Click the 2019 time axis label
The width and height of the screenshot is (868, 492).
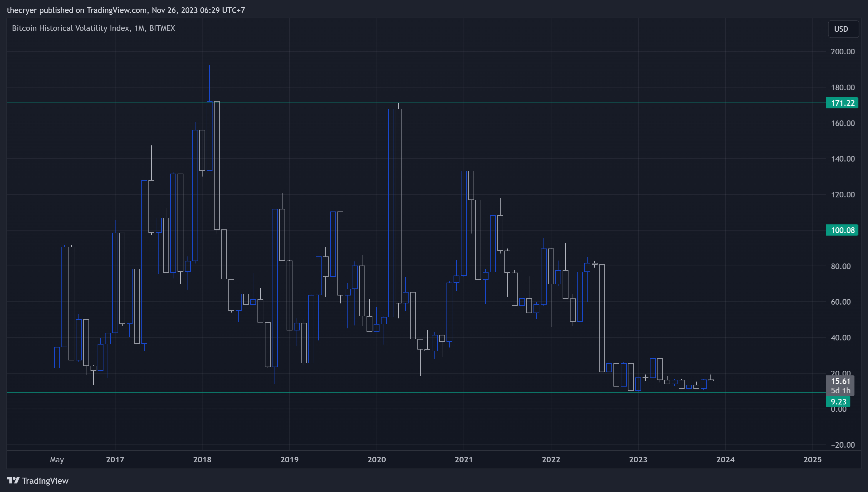[x=290, y=460]
